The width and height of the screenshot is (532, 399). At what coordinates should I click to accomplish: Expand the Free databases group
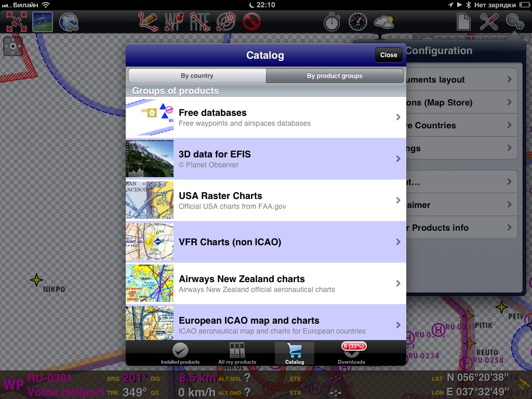click(x=265, y=117)
